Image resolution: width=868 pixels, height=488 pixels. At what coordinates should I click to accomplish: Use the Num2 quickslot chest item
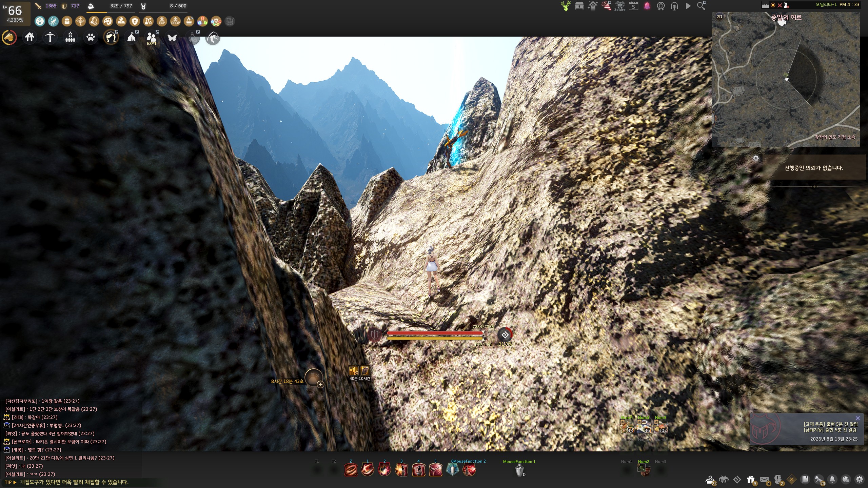click(644, 470)
